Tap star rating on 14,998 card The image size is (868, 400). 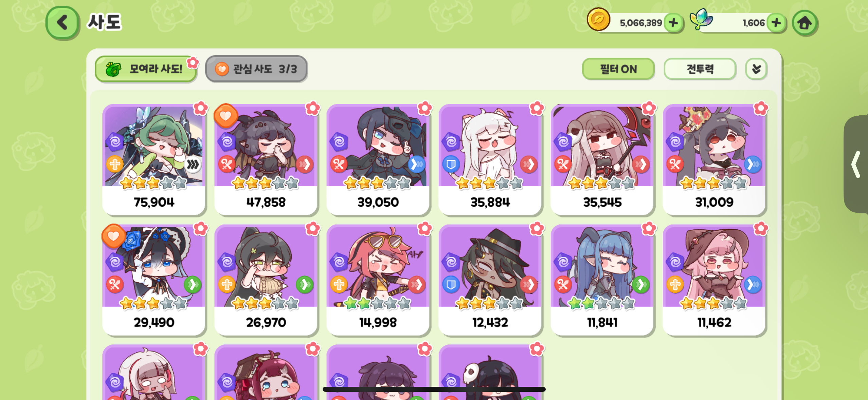[x=378, y=303]
